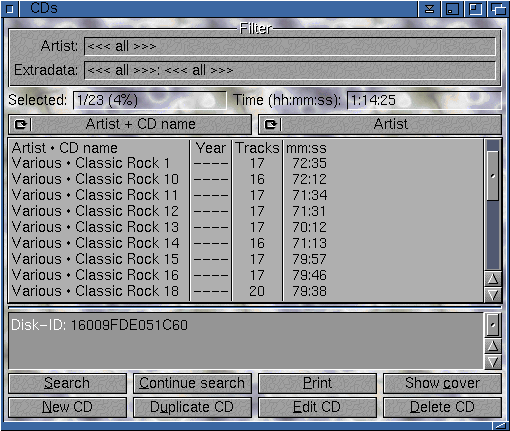Select Various Classic Rock 15 entry

pyautogui.click(x=245, y=259)
